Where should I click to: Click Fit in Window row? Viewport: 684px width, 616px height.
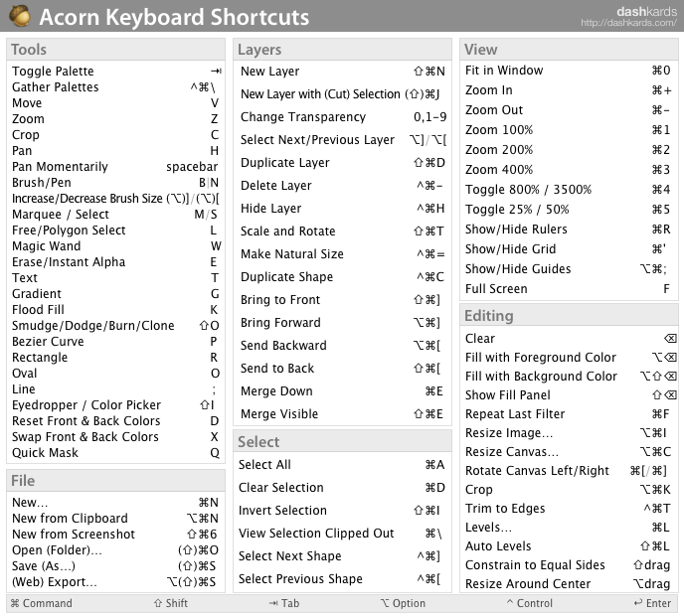point(568,71)
